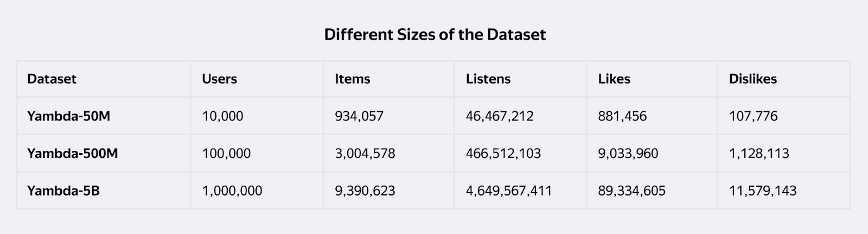Click the Likes column header
The image size is (868, 234).
[614, 79]
